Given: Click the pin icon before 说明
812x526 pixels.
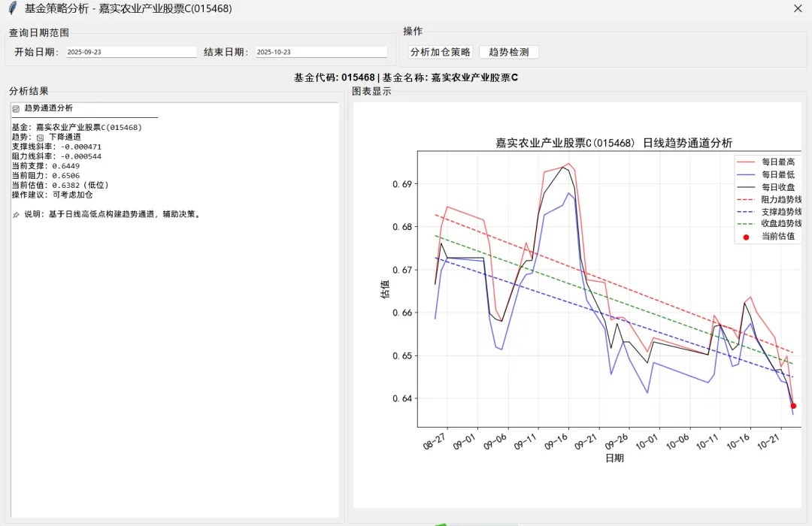Looking at the screenshot, I should (16, 214).
